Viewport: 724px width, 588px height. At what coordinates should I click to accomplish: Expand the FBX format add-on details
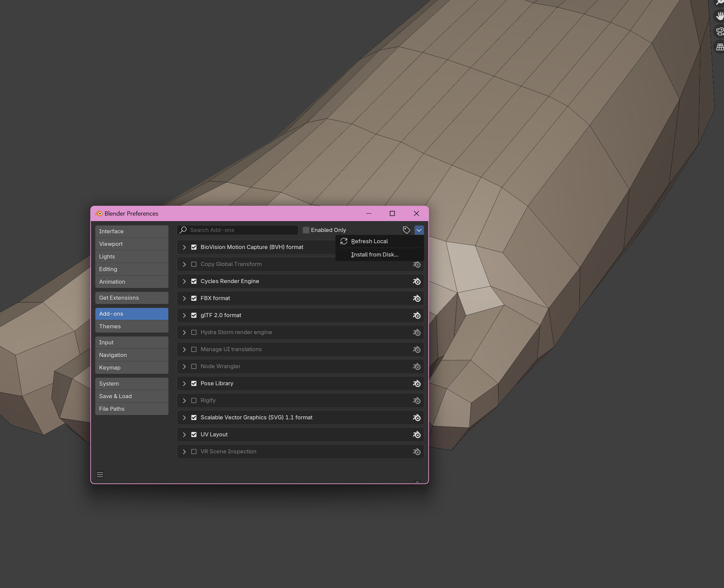(184, 298)
